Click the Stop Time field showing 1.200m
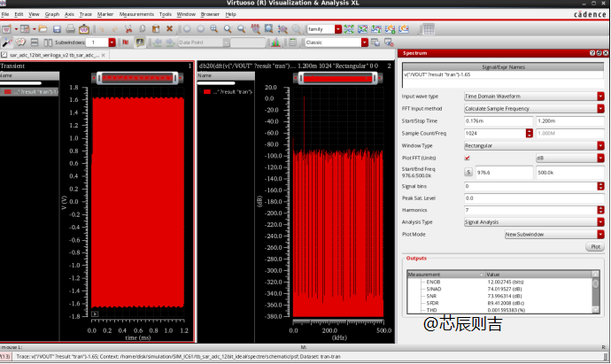Viewport: 611px width, 364px height. tap(570, 121)
